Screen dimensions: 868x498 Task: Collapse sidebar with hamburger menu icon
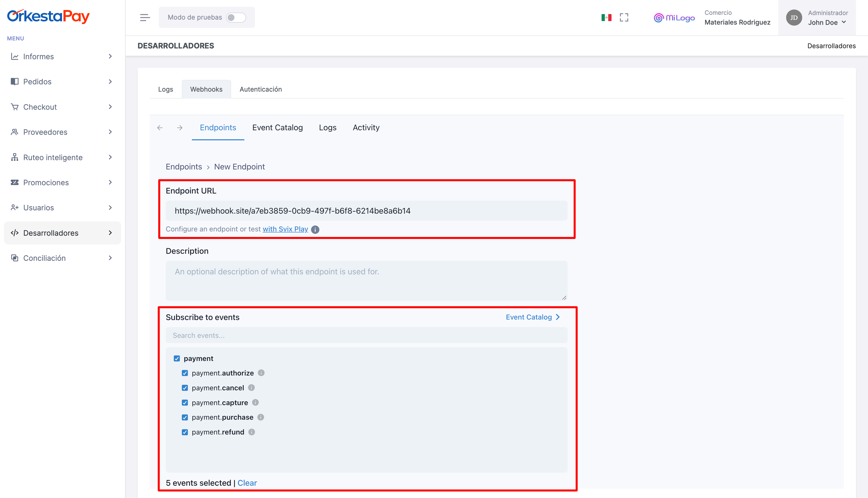tap(145, 17)
